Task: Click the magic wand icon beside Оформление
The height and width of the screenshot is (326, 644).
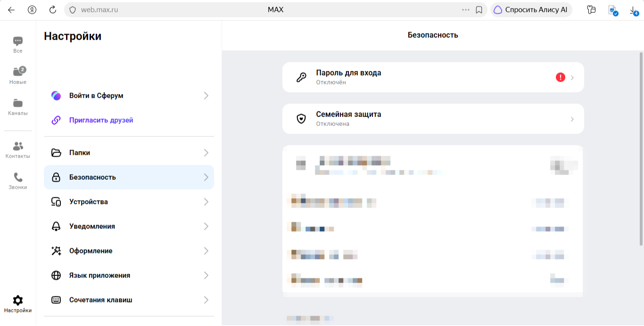Action: click(56, 251)
